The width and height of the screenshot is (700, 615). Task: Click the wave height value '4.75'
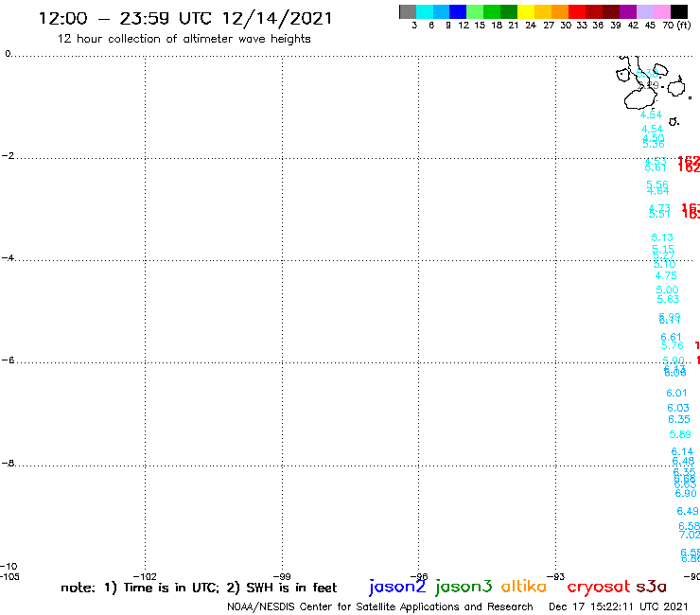click(x=666, y=275)
